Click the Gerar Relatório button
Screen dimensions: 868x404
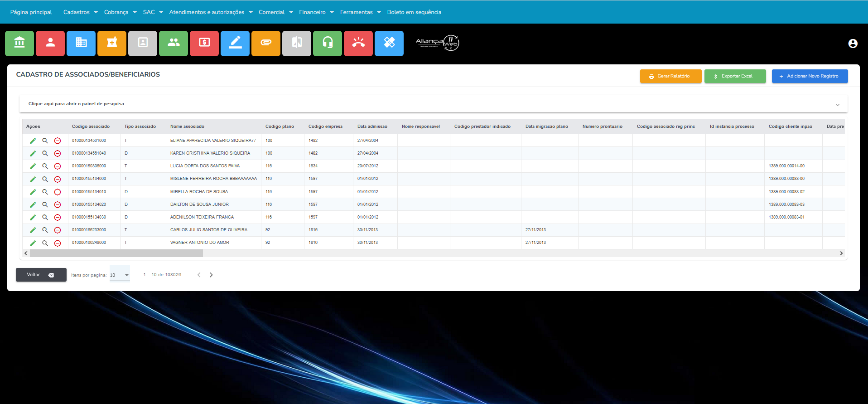[670, 76]
